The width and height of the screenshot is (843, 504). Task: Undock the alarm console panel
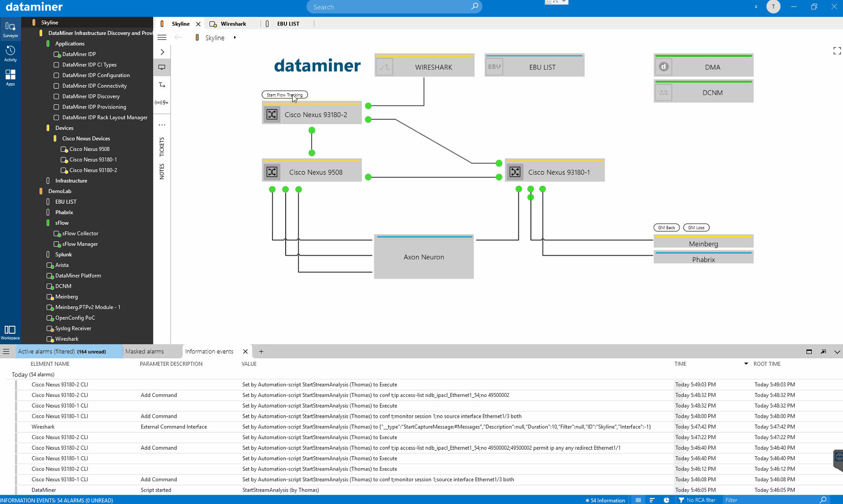(823, 352)
